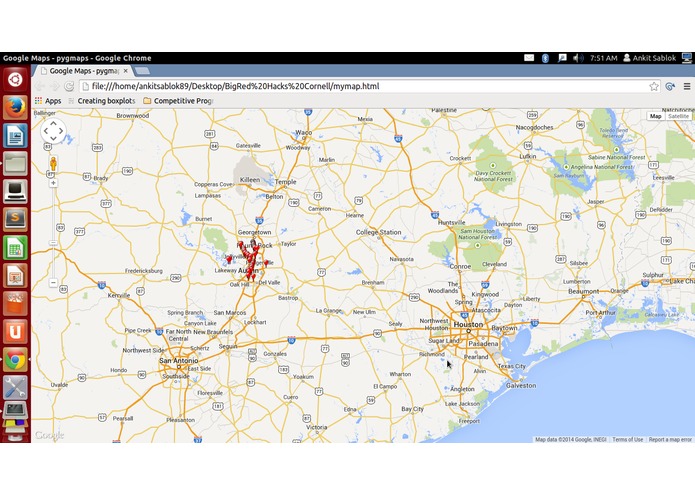
Task: Click the San Antonio city label
Action: (179, 361)
